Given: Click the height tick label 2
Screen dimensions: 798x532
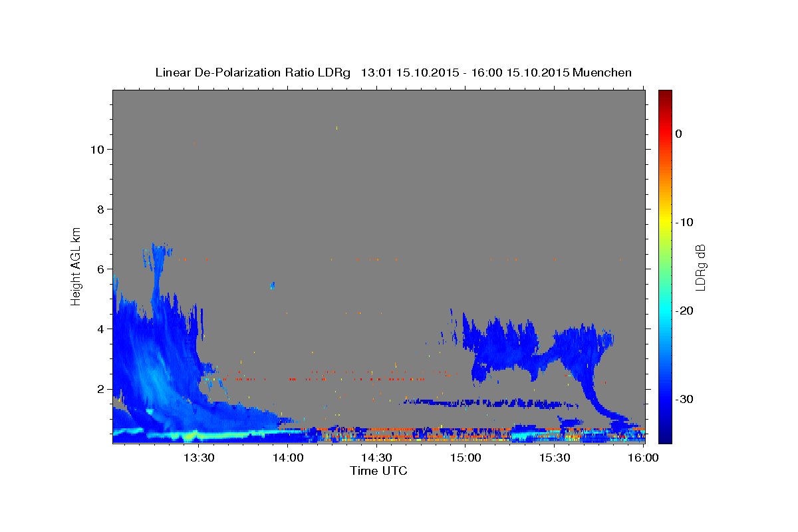Looking at the screenshot, I should coord(99,388).
